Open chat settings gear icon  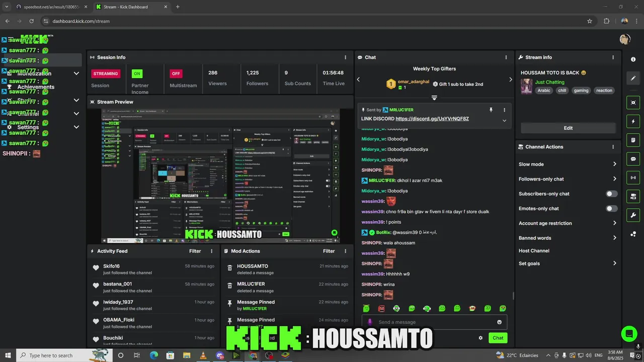(480, 338)
